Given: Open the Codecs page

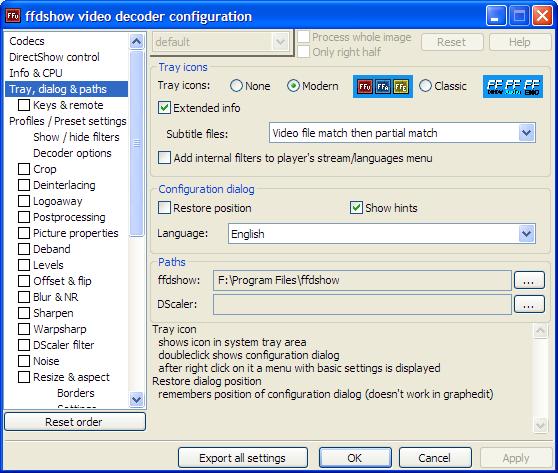Looking at the screenshot, I should click(x=27, y=41).
